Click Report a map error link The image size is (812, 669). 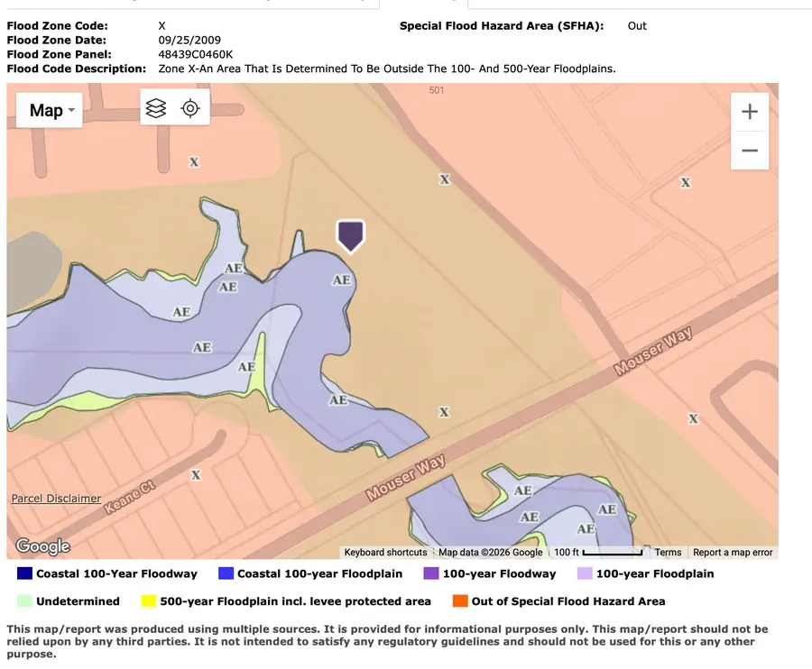coord(733,553)
